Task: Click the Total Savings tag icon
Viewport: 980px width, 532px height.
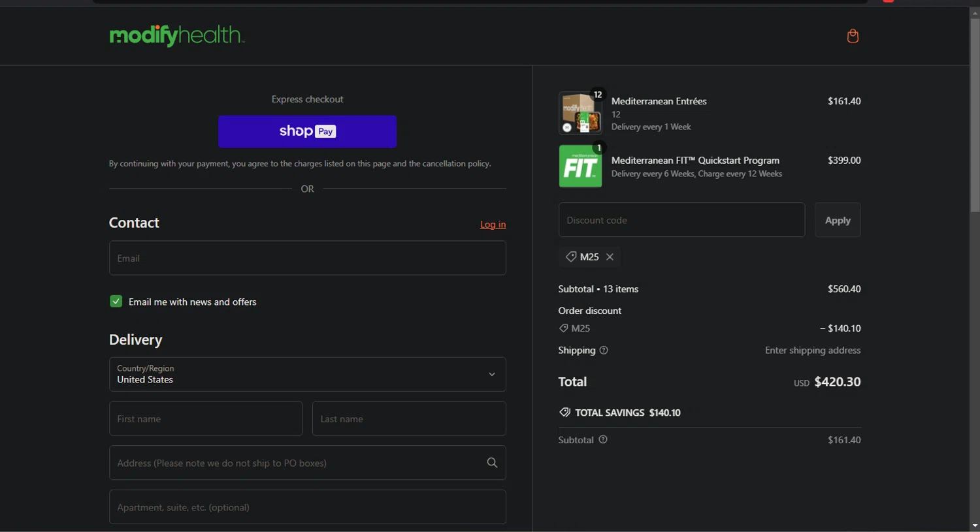Action: (564, 413)
